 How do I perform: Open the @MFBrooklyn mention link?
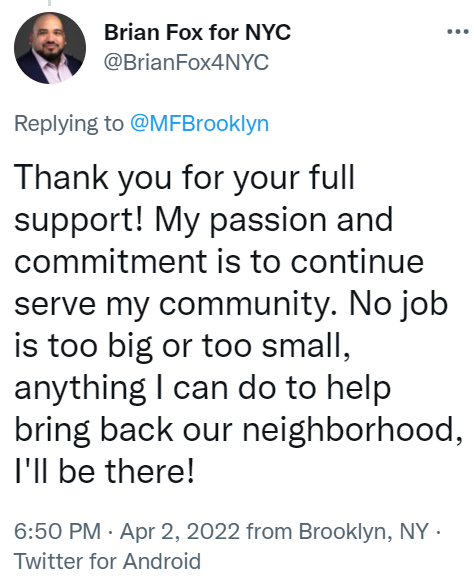click(x=199, y=123)
